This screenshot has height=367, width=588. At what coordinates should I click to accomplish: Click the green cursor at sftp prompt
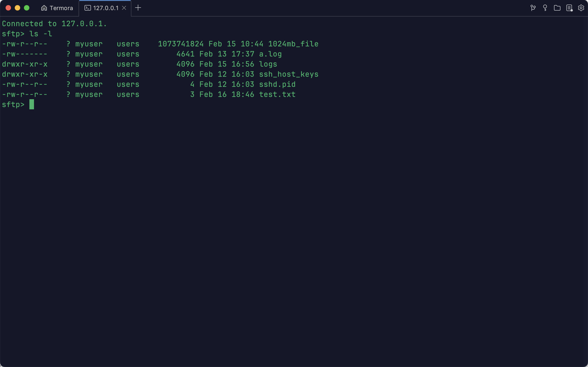[31, 104]
